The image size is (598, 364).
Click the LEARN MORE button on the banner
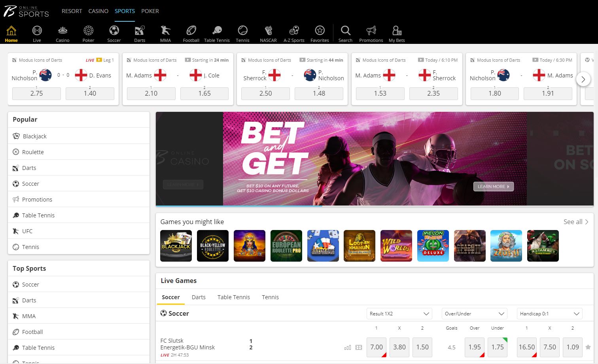point(493,187)
